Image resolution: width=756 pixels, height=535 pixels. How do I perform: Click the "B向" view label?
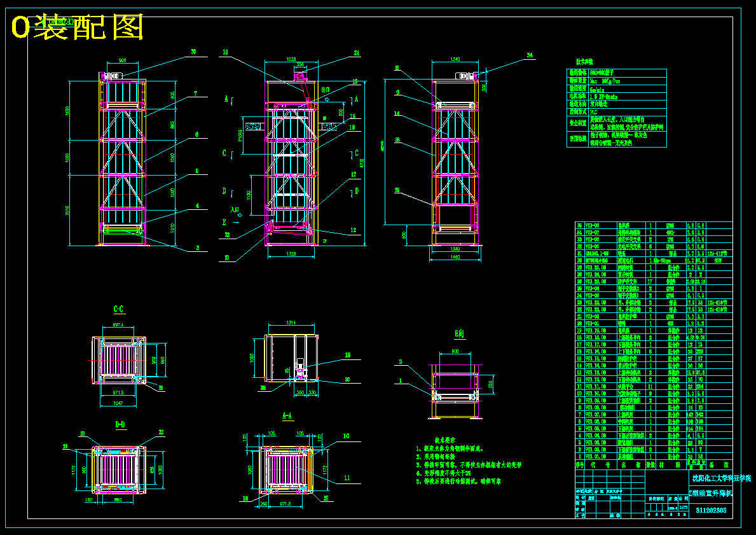pyautogui.click(x=460, y=333)
